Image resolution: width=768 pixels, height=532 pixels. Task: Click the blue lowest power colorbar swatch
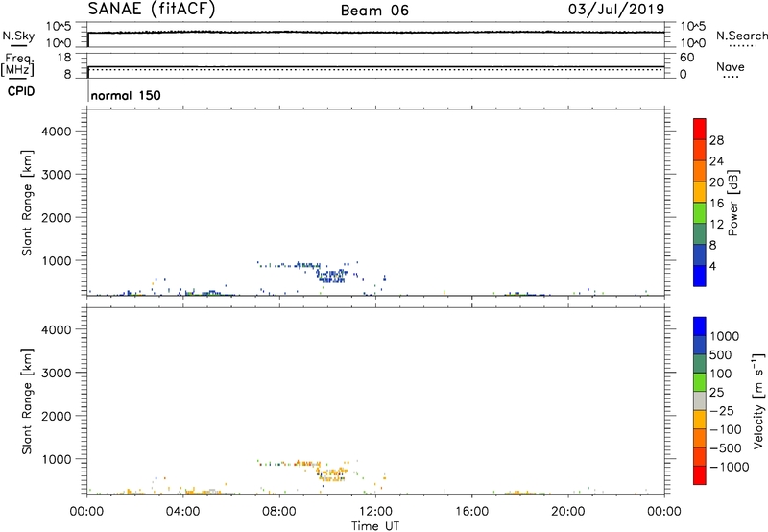point(700,276)
